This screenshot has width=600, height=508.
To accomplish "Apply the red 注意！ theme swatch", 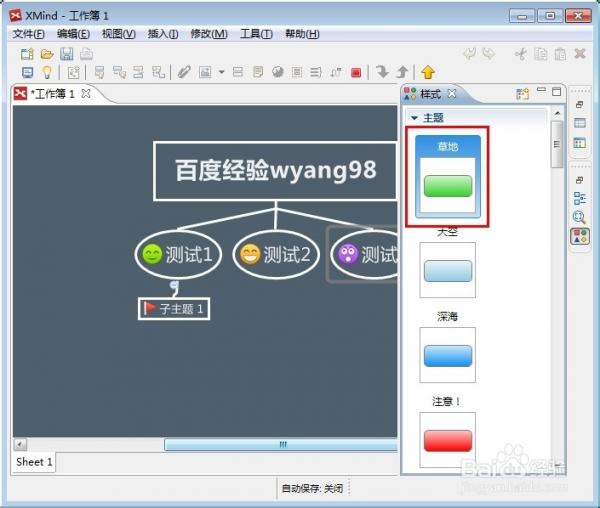I will [447, 440].
